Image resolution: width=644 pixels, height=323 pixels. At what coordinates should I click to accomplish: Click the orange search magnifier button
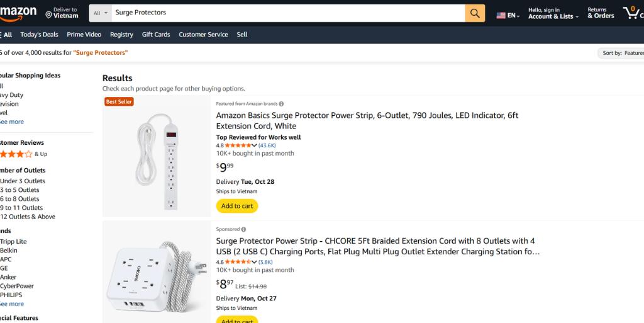point(475,13)
